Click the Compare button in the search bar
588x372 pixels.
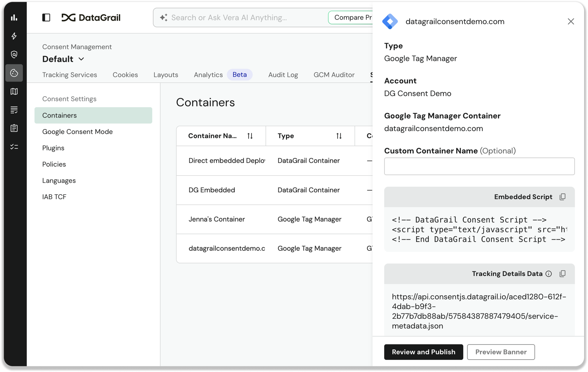coord(351,18)
